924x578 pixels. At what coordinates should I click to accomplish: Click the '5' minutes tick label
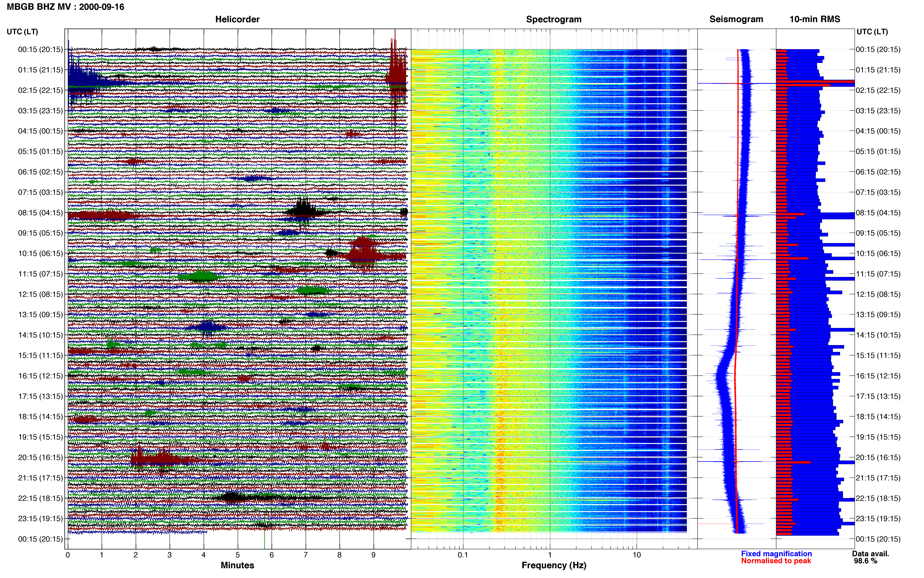pos(238,555)
